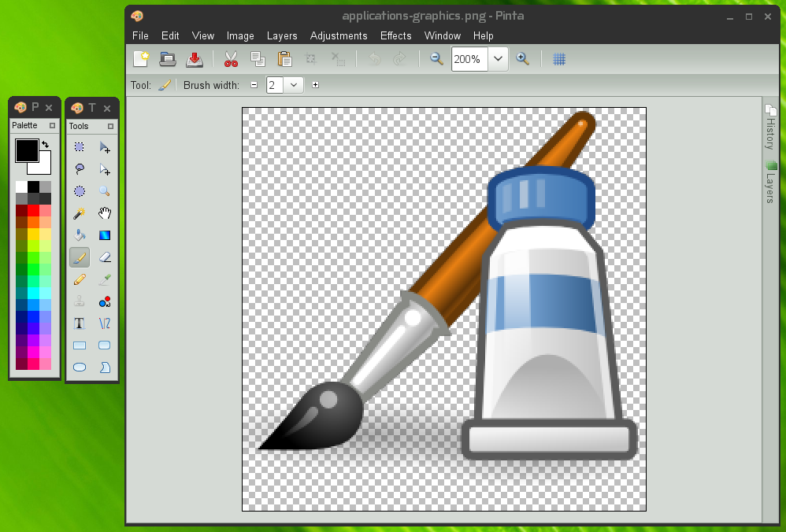
Task: Open the zoom percentage dropdown
Action: click(x=498, y=59)
